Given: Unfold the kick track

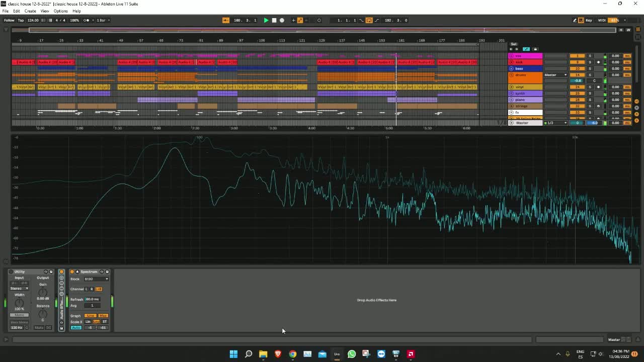Looking at the screenshot, I should click(512, 62).
